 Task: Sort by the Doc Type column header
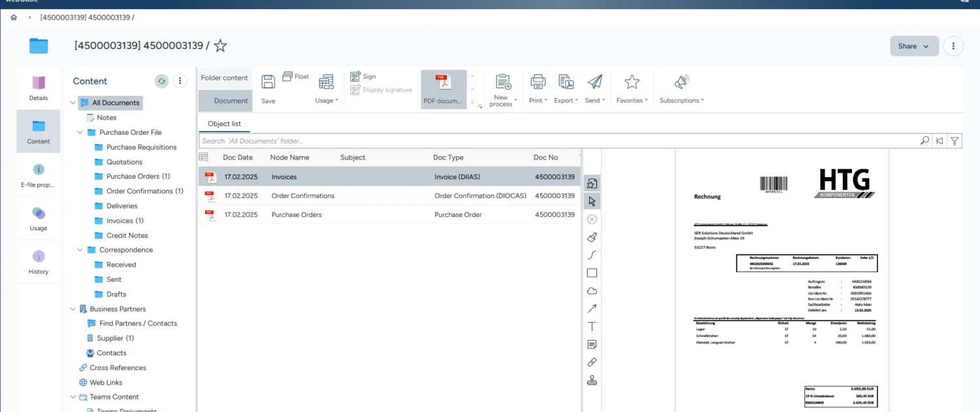pos(448,158)
